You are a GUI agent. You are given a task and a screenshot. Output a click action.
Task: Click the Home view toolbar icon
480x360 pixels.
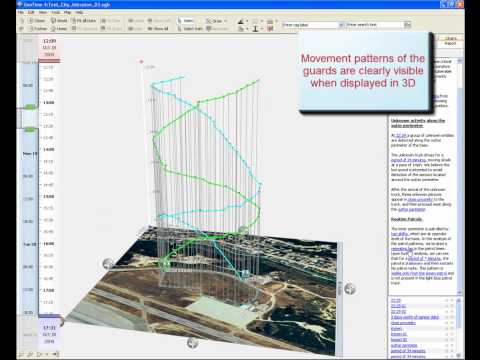tap(59, 29)
